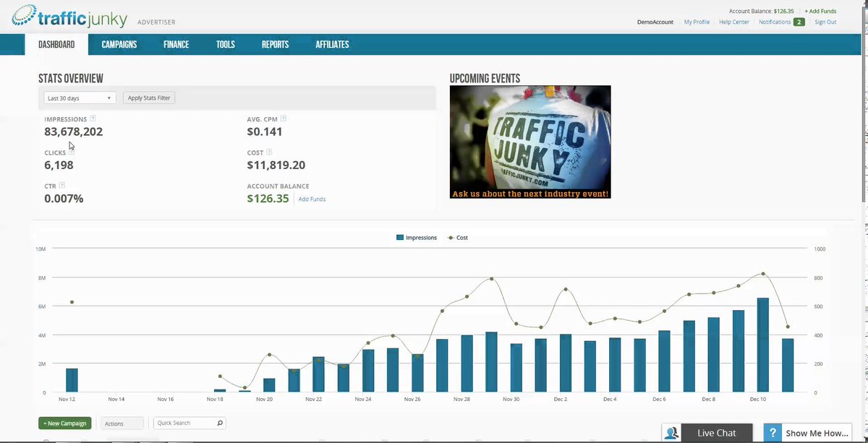The image size is (868, 443).
Task: Open help icon next to Cost
Action: tap(269, 152)
